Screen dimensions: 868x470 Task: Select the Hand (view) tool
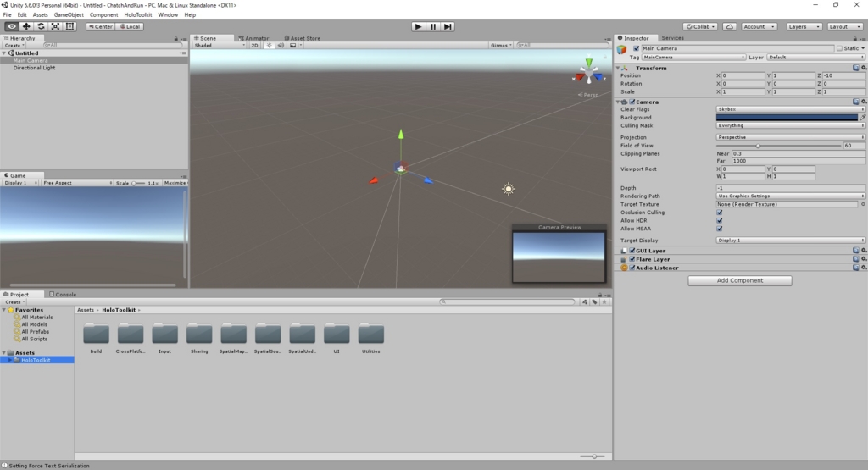coord(12,26)
